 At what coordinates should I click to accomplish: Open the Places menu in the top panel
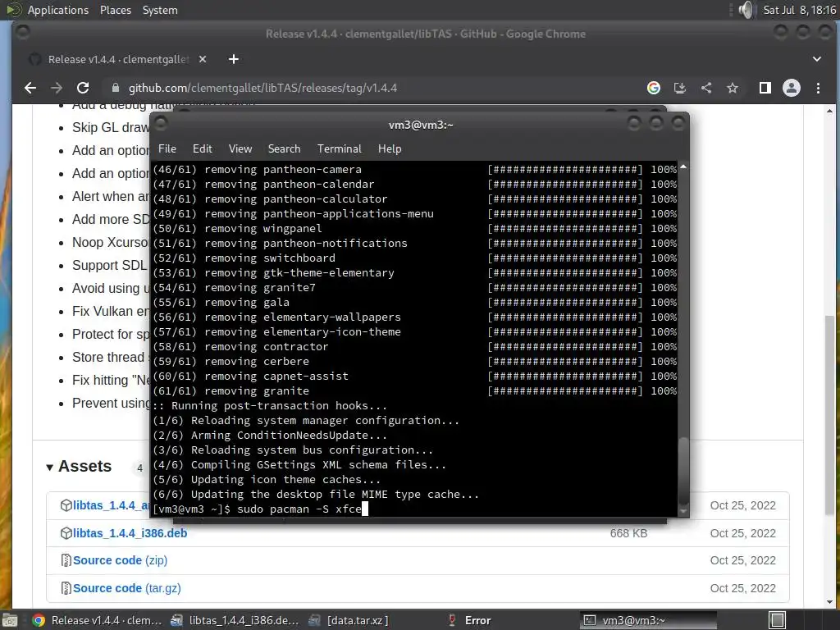click(x=115, y=10)
